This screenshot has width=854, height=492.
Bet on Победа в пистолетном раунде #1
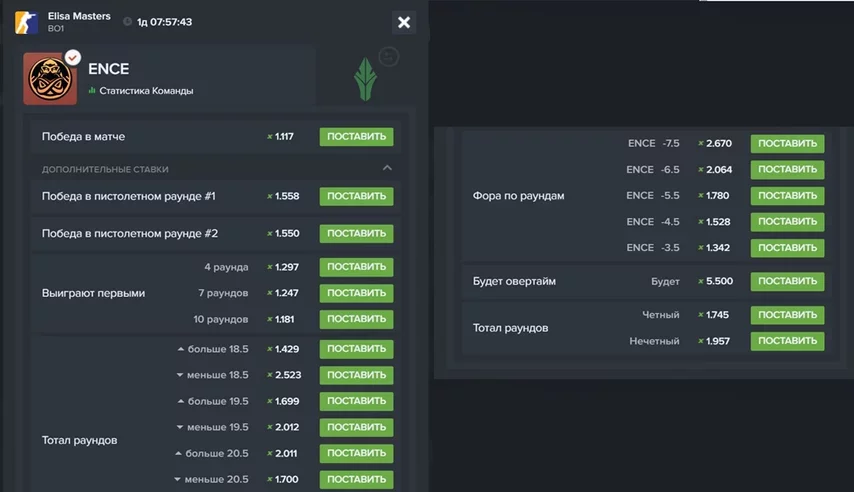click(x=356, y=196)
